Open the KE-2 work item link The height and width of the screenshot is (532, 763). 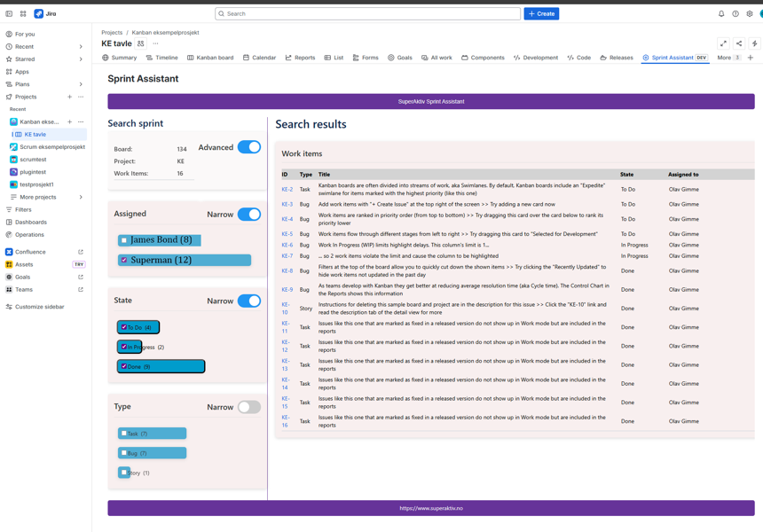[x=287, y=190]
